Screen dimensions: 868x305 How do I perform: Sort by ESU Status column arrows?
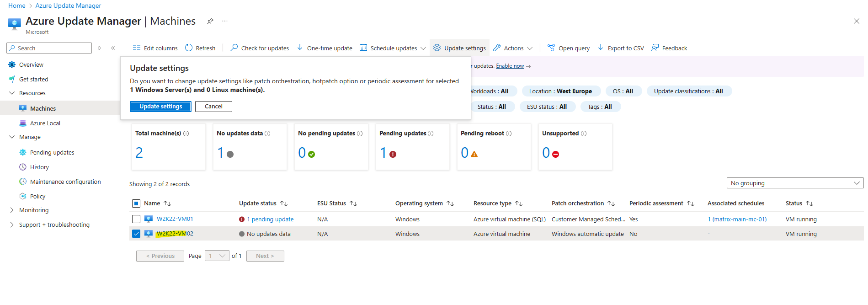[353, 203]
